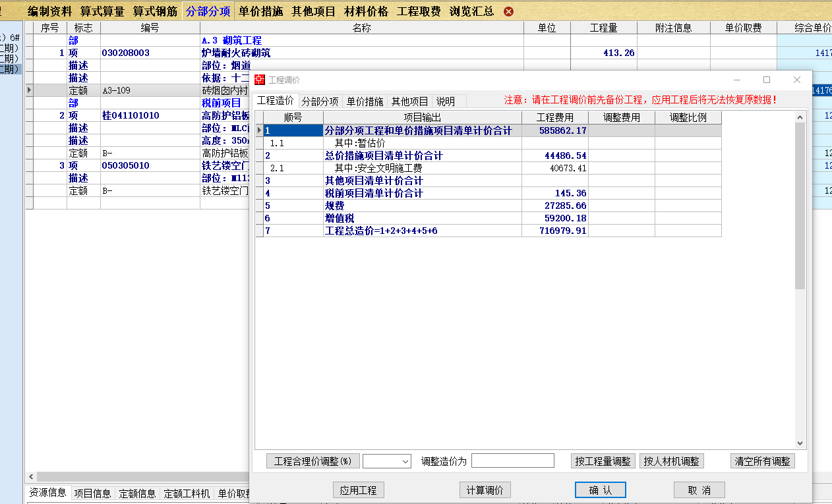Click the 工程调价 dialog title icon
832x504 pixels.
(x=260, y=80)
